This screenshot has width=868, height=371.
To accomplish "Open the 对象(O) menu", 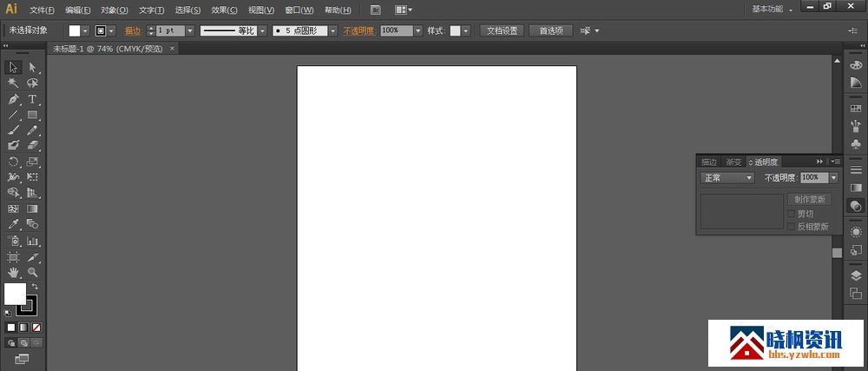I will (x=114, y=10).
